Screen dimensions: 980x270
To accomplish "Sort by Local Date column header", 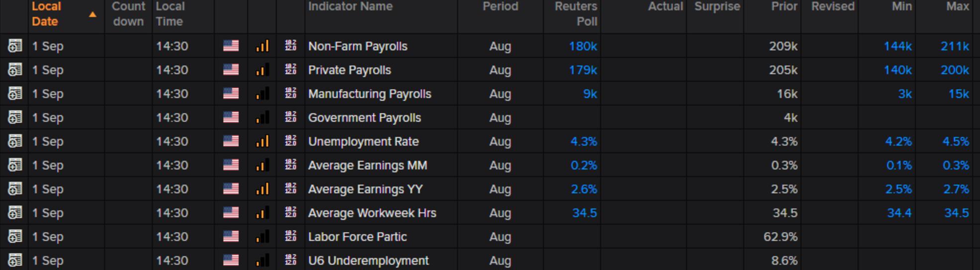I will click(x=46, y=14).
